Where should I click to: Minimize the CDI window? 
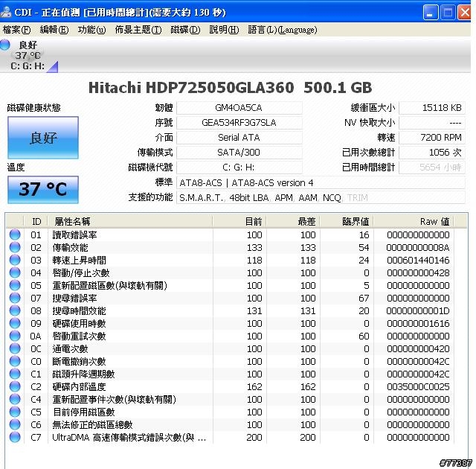point(431,13)
